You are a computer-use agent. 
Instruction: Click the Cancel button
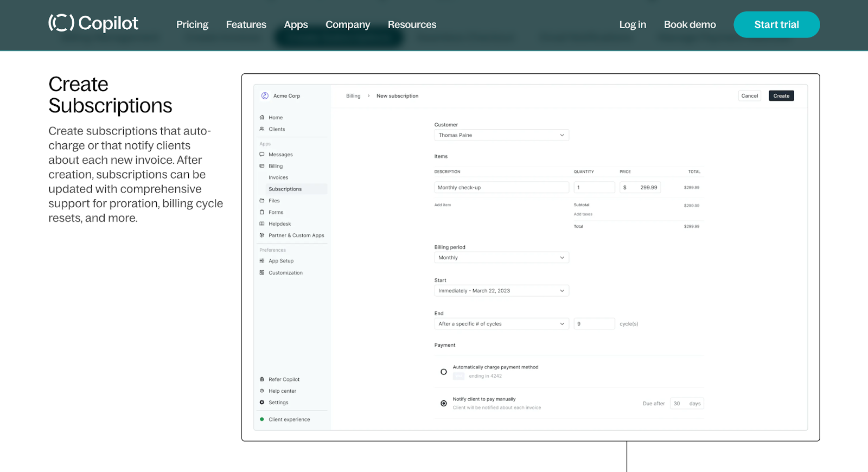(x=750, y=95)
